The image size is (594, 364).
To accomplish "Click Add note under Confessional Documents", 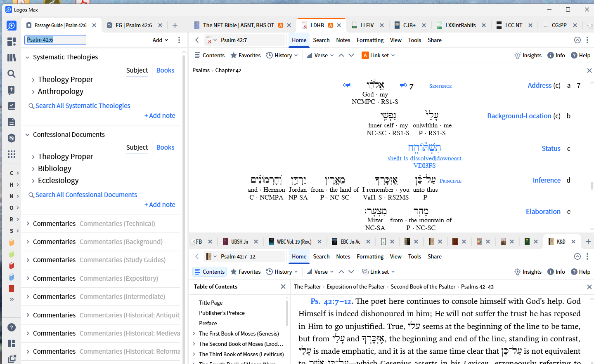I will 160,205.
